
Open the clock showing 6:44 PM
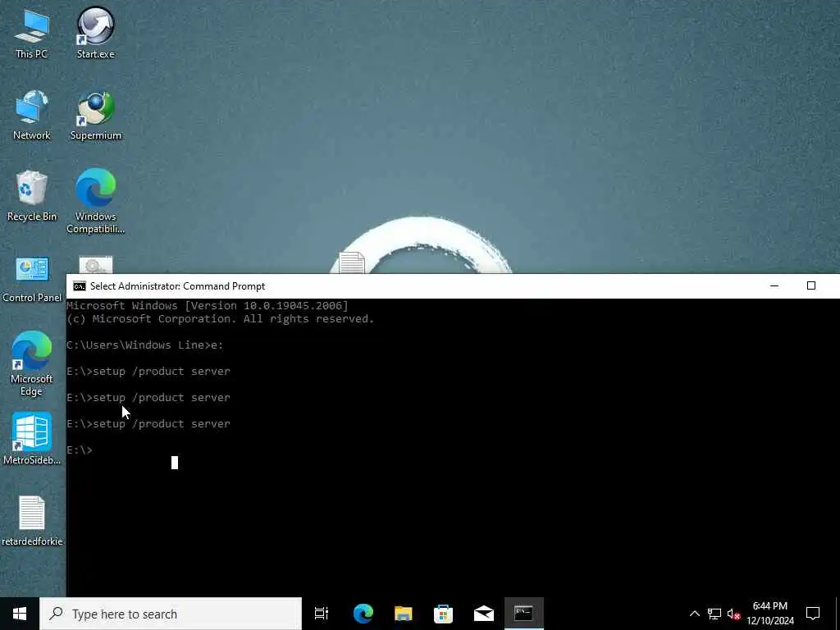tap(769, 614)
